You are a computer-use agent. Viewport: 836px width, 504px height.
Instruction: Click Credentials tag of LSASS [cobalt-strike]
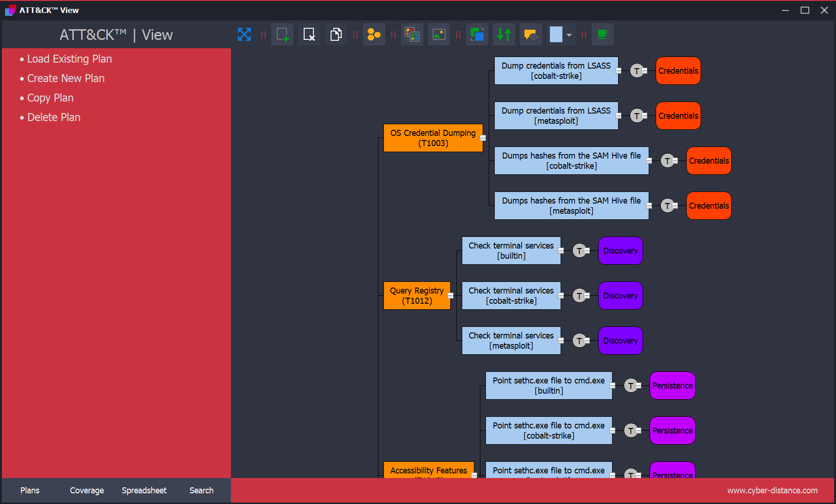coord(678,70)
